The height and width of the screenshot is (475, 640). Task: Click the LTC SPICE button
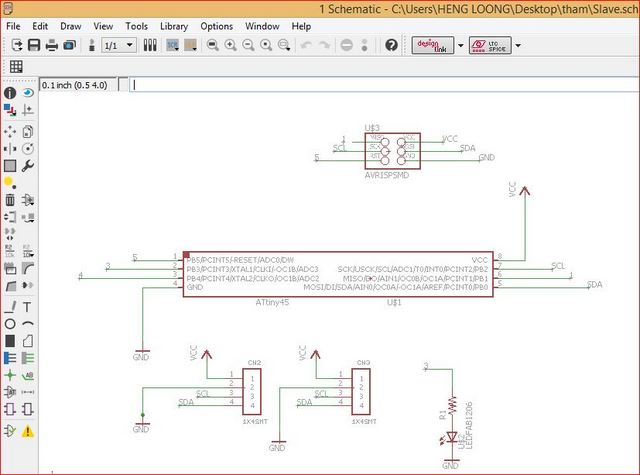490,45
